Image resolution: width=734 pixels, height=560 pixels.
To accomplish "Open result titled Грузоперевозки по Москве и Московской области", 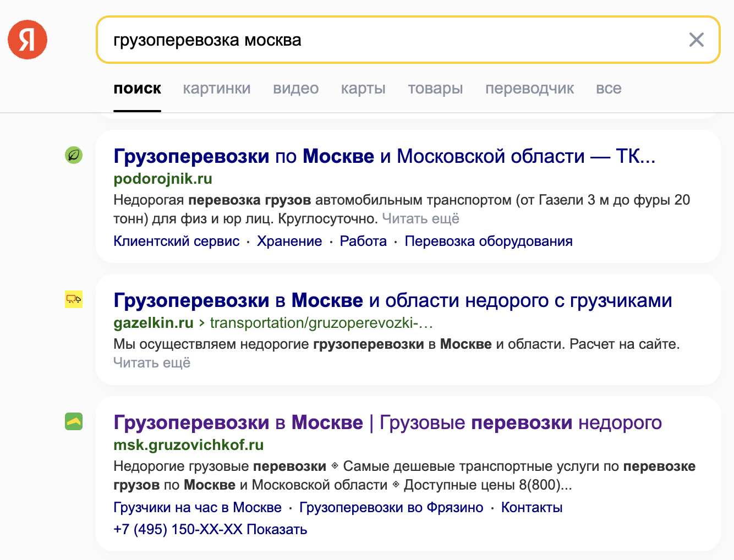I will click(x=384, y=156).
